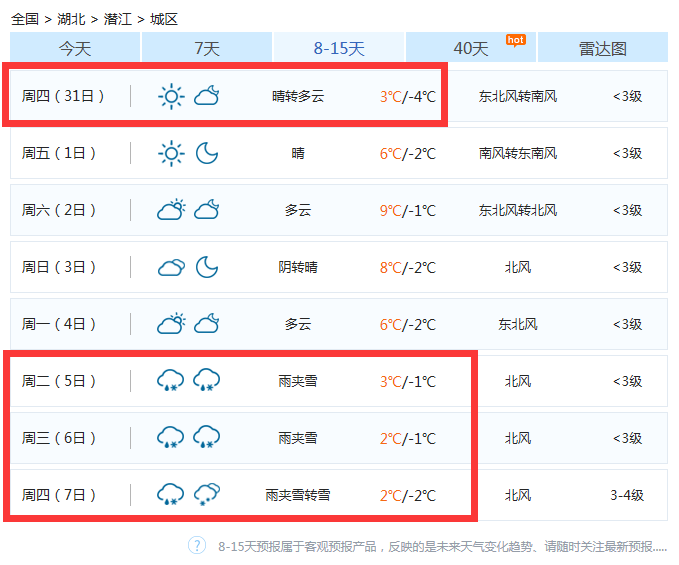
Task: Click the sunny icon for 周四 31日
Action: pos(171,96)
